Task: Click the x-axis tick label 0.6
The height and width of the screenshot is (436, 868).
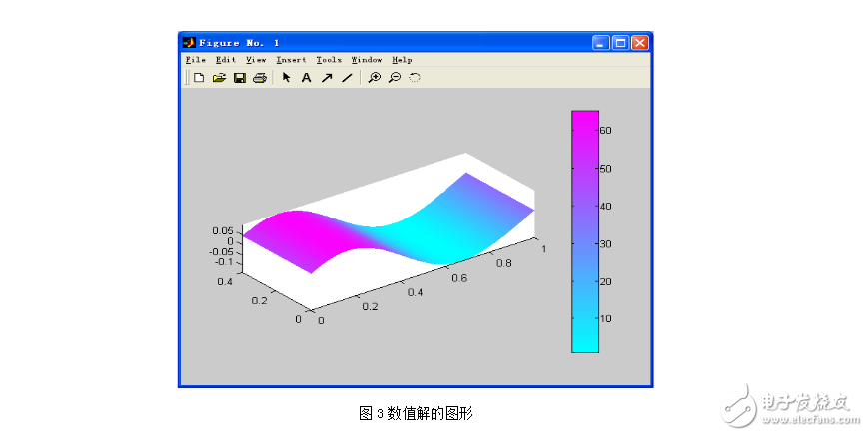Action: tap(459, 278)
